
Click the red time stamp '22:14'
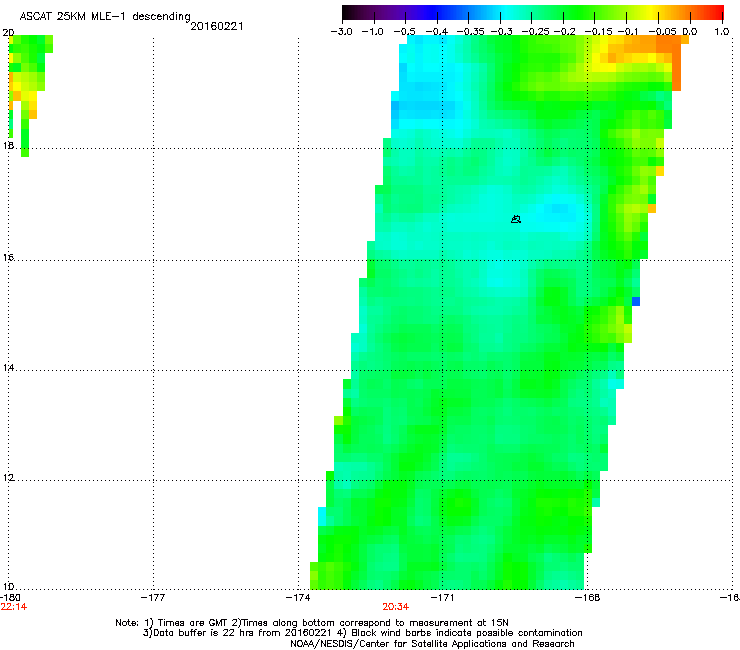pos(14,607)
